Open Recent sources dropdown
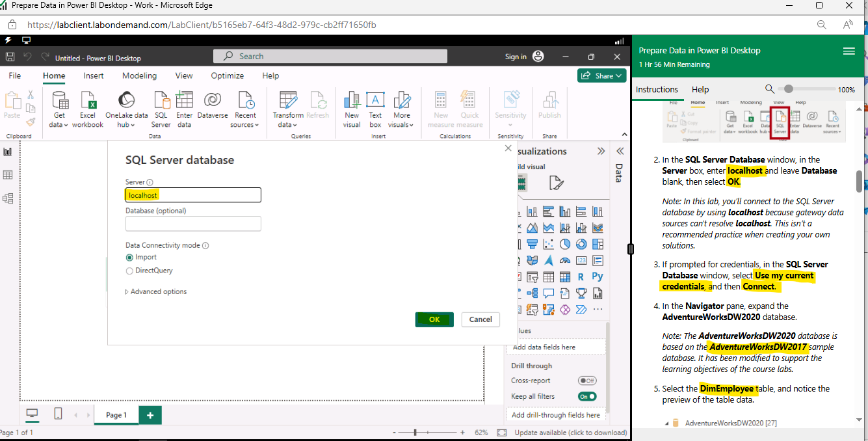 pyautogui.click(x=257, y=125)
